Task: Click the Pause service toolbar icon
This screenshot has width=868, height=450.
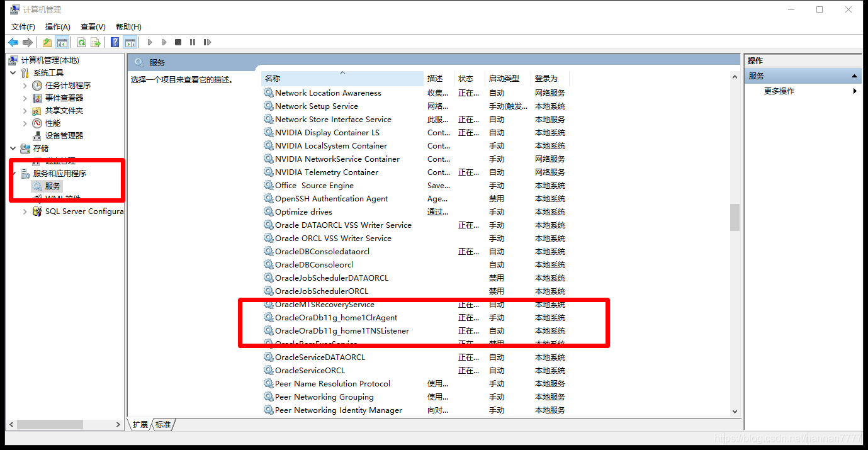Action: click(x=193, y=42)
